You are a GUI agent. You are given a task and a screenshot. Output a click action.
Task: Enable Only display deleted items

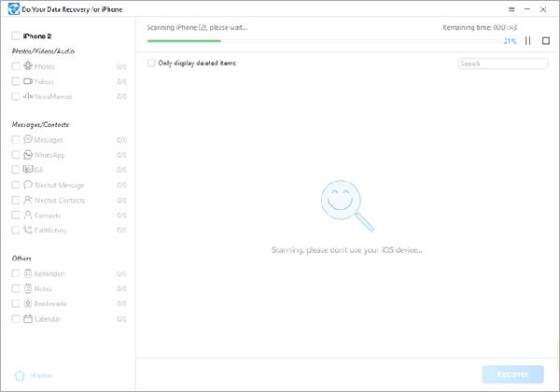pos(151,63)
